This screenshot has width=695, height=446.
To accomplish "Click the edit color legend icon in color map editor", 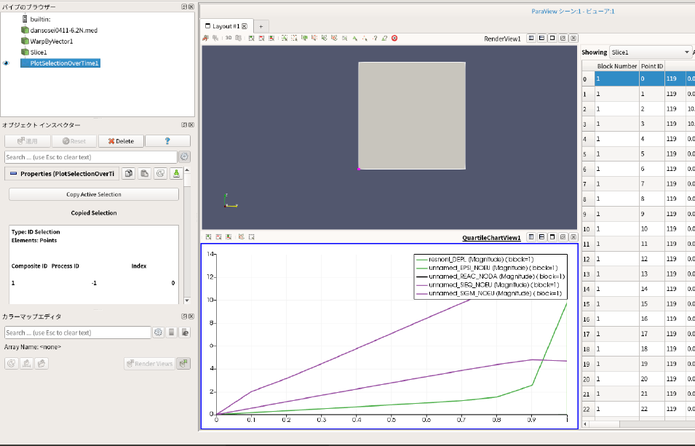I will 185,332.
